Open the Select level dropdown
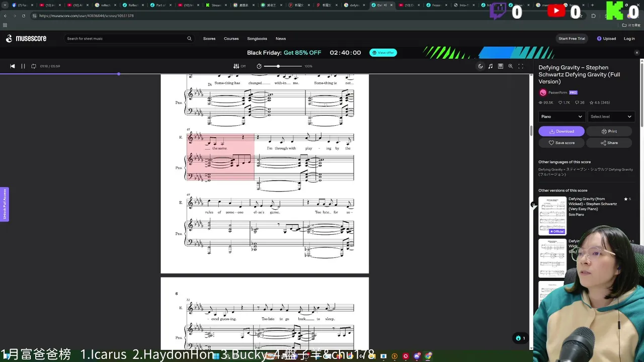The width and height of the screenshot is (644, 362). pyautogui.click(x=611, y=117)
